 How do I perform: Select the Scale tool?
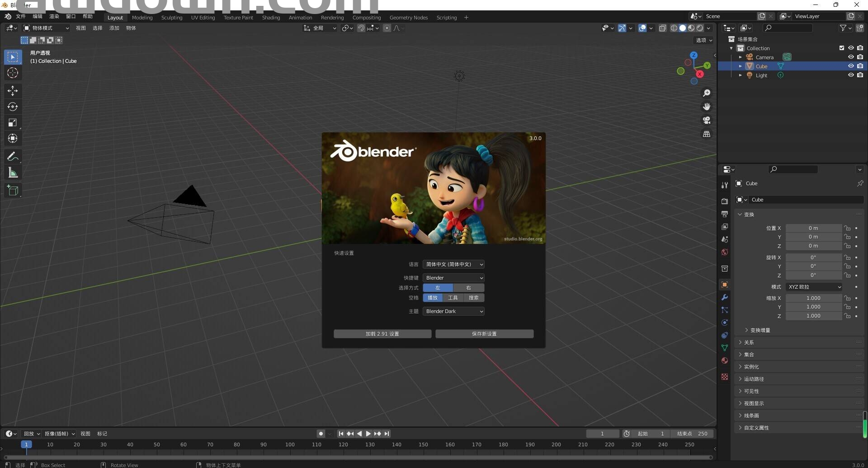pos(13,122)
